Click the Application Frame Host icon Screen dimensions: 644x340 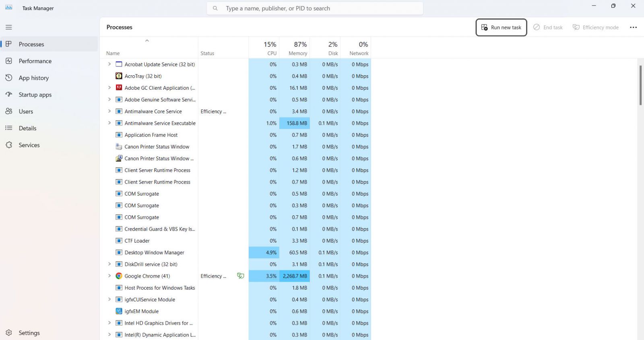(x=119, y=135)
